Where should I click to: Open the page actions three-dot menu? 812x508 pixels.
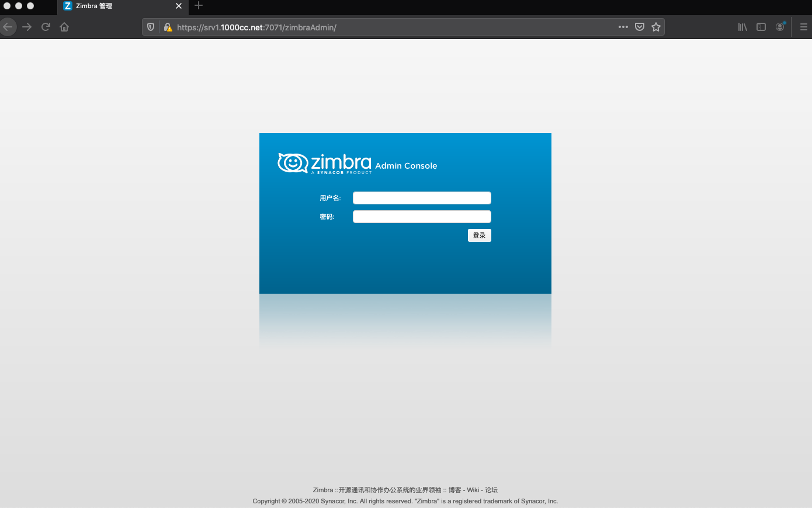click(x=623, y=27)
